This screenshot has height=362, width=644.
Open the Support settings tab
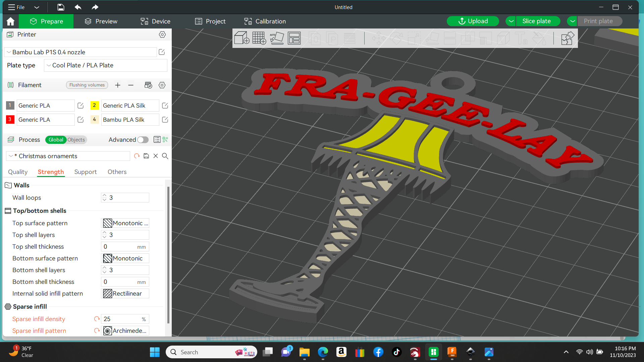85,172
